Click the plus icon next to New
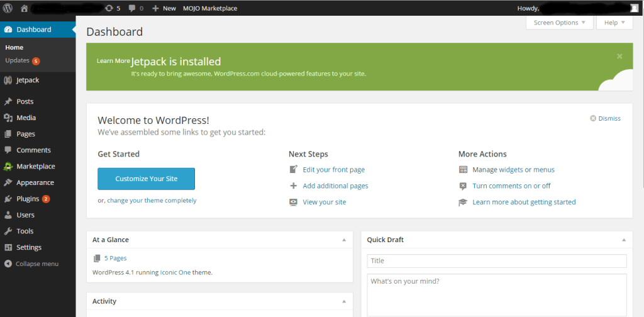The width and height of the screenshot is (644, 317). [x=155, y=8]
